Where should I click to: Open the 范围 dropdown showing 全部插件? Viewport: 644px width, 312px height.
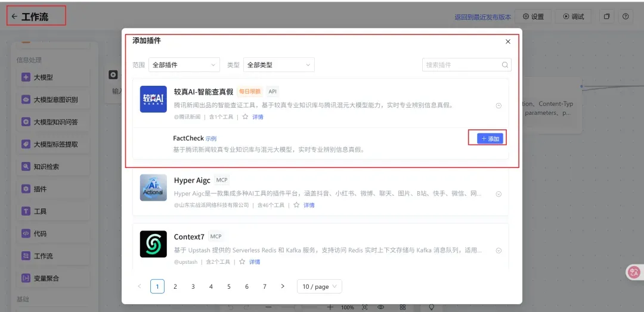(x=184, y=65)
